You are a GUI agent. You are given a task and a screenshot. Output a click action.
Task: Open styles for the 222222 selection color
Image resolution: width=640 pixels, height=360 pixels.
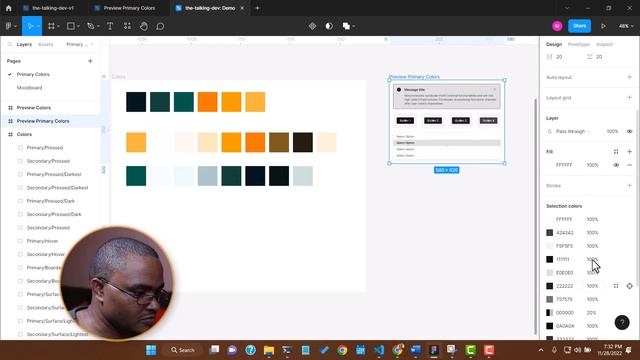pyautogui.click(x=616, y=286)
